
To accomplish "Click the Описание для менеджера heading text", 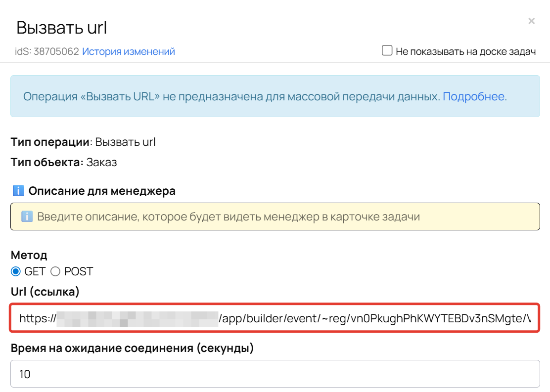I will pyautogui.click(x=102, y=191).
